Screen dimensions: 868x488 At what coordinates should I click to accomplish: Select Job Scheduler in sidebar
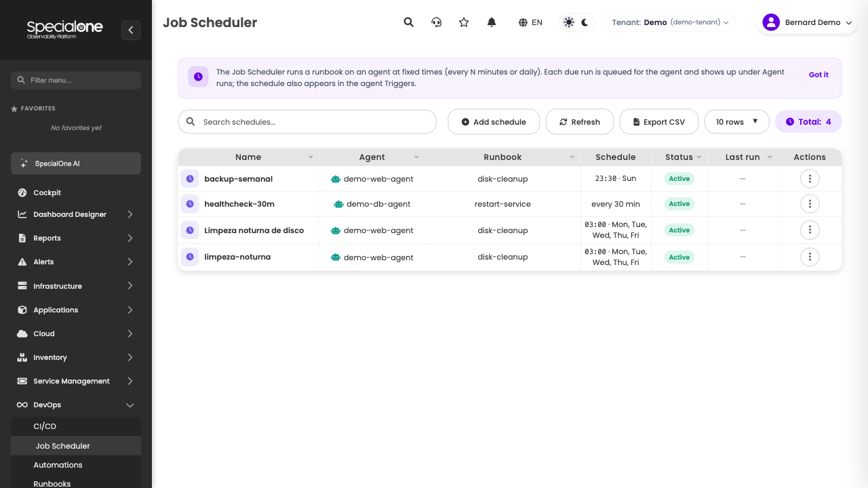point(76,446)
